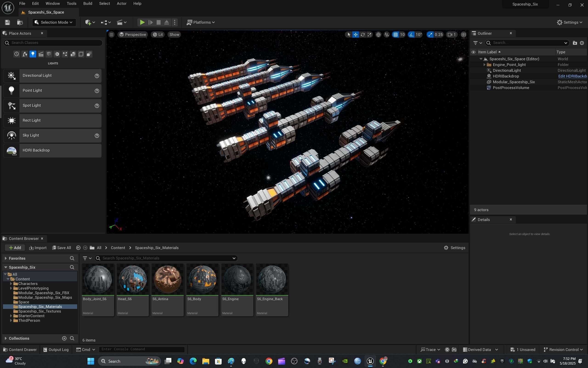Click the Eject from player icon
This screenshot has width=588, height=368.
click(167, 22)
